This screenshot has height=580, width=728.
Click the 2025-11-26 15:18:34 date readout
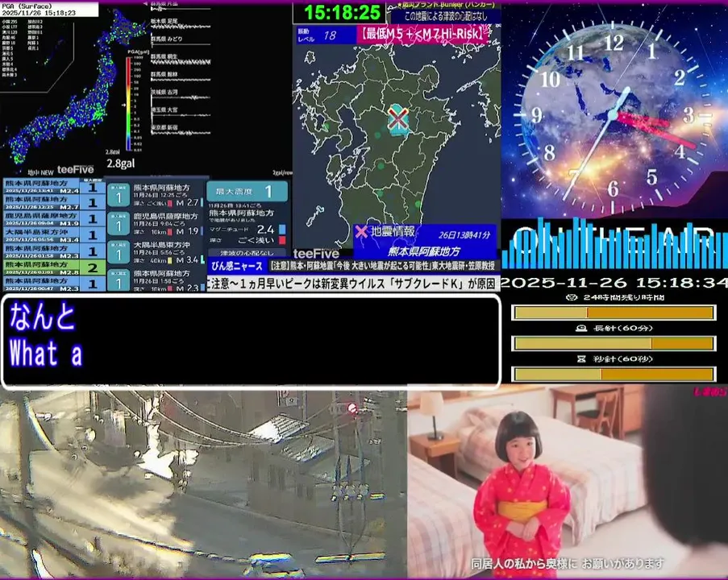pyautogui.click(x=614, y=282)
